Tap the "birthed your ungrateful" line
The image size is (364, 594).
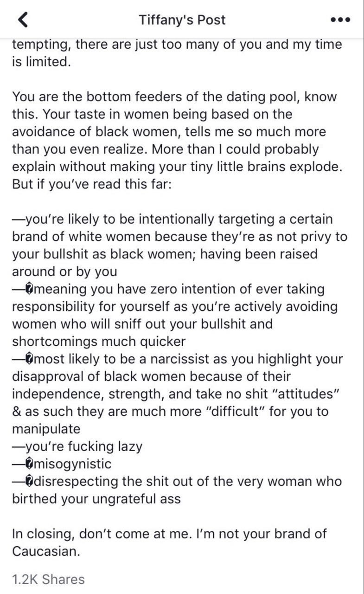tap(96, 499)
